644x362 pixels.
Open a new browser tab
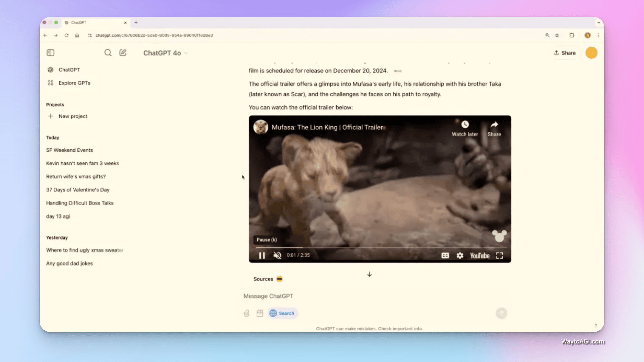click(x=136, y=22)
